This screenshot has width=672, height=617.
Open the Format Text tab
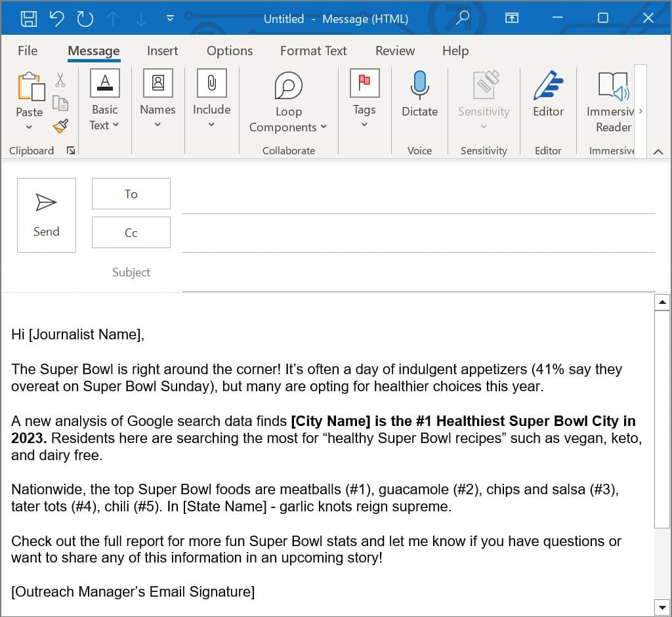(313, 51)
